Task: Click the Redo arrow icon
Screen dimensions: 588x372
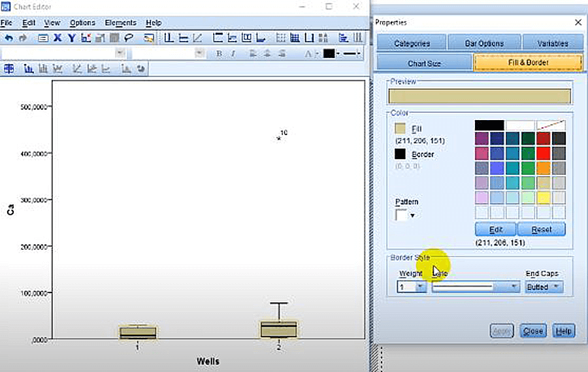Action: point(24,38)
